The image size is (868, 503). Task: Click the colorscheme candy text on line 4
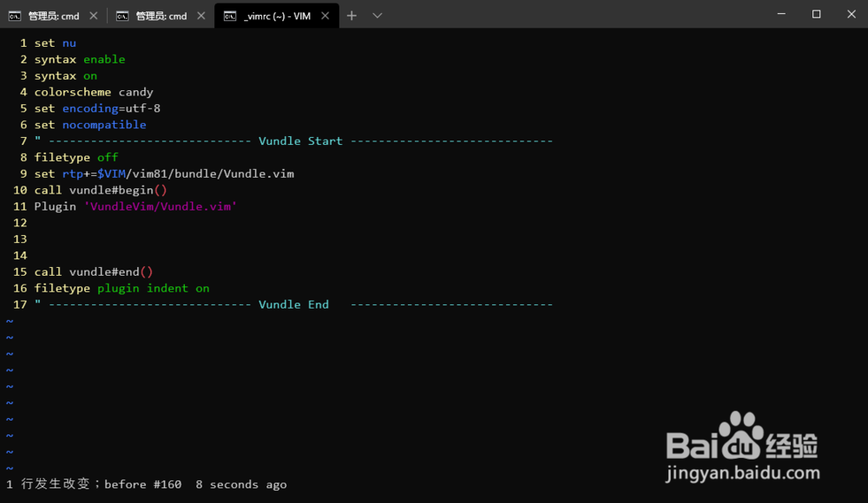(x=95, y=92)
